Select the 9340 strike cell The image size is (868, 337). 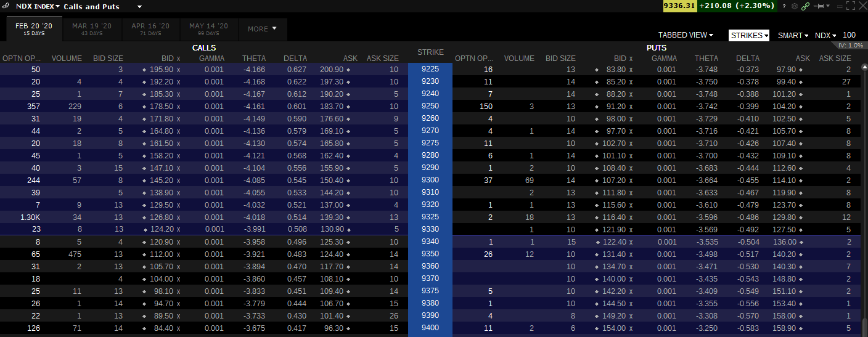(x=430, y=242)
